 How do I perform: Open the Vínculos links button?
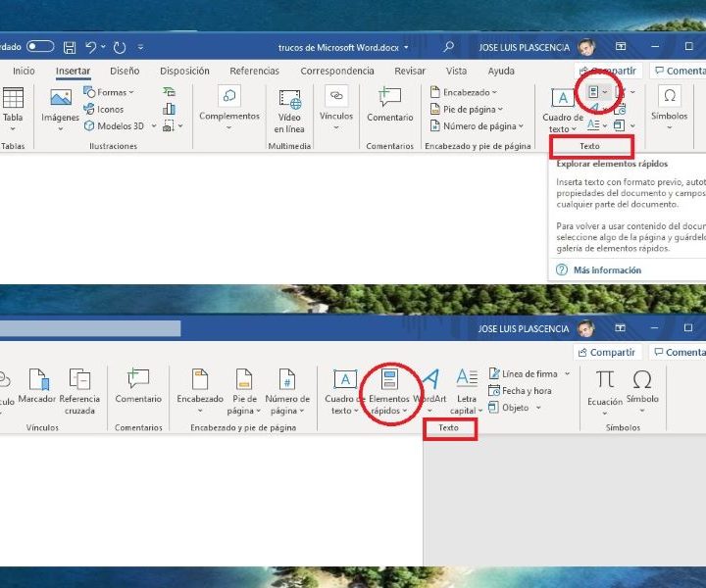pyautogui.click(x=336, y=108)
